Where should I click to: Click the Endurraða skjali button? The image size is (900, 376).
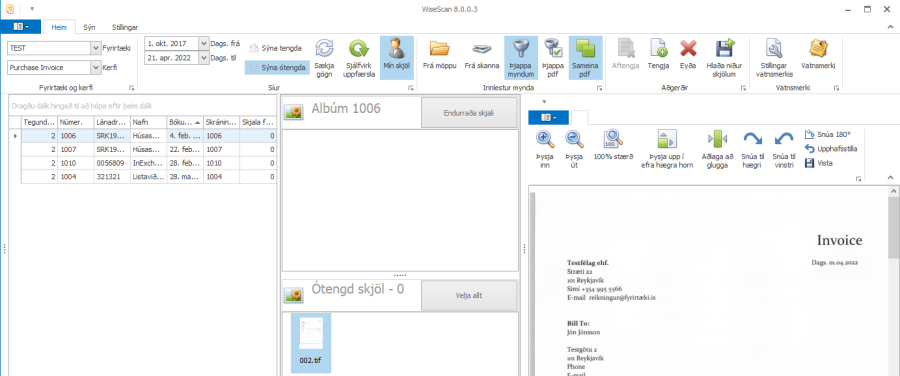[469, 113]
